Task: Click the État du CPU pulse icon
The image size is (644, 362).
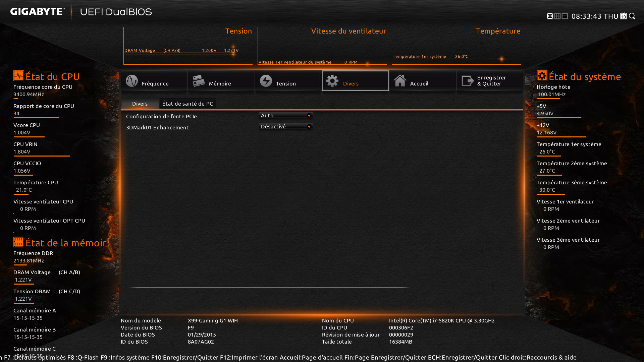Action: tap(19, 76)
